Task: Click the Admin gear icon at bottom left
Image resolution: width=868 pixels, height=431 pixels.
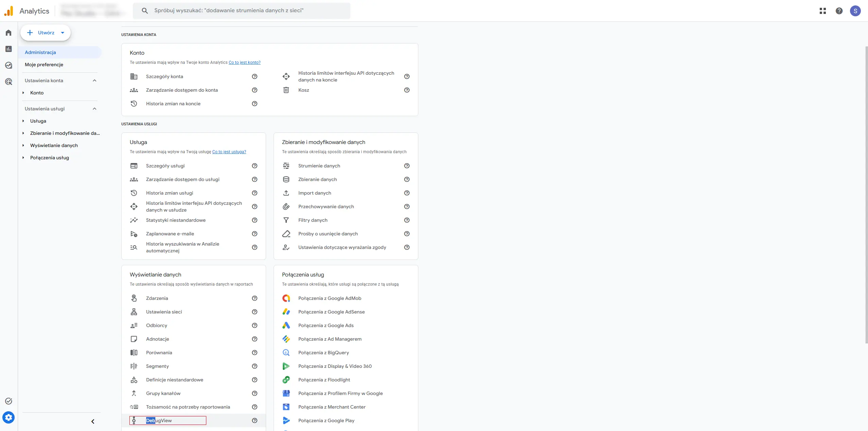Action: pos(8,417)
